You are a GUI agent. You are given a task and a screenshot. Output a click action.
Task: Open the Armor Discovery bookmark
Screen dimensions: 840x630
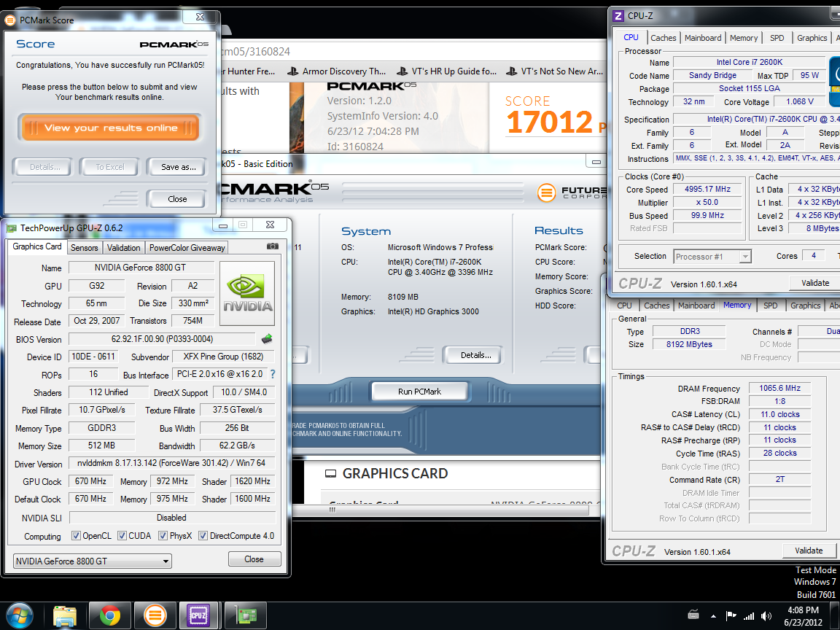pyautogui.click(x=336, y=71)
